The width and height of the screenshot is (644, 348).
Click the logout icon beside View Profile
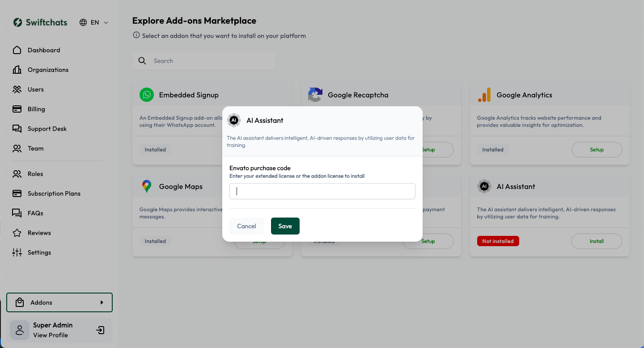(x=100, y=330)
